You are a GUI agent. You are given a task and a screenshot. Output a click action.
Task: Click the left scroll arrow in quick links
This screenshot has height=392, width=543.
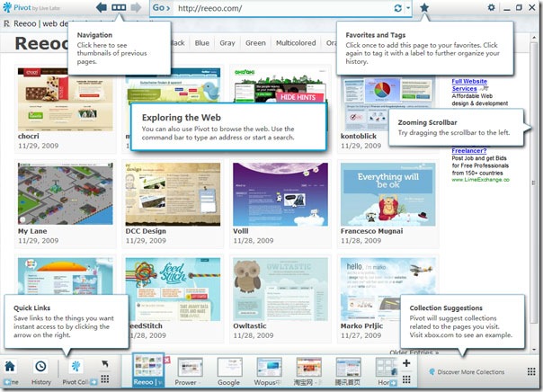click(x=7, y=382)
